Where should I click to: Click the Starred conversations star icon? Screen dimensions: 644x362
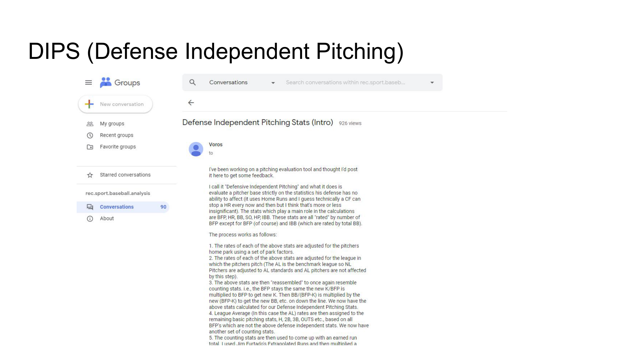tap(90, 175)
